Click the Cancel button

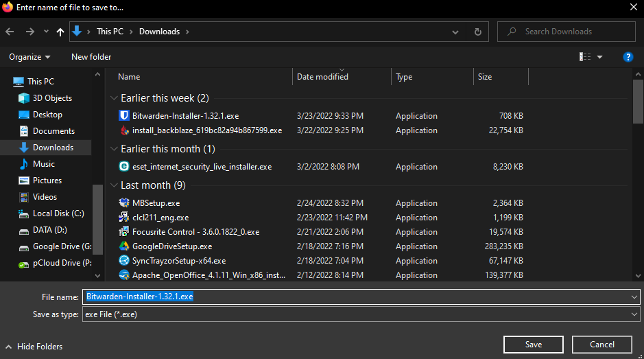click(x=601, y=345)
